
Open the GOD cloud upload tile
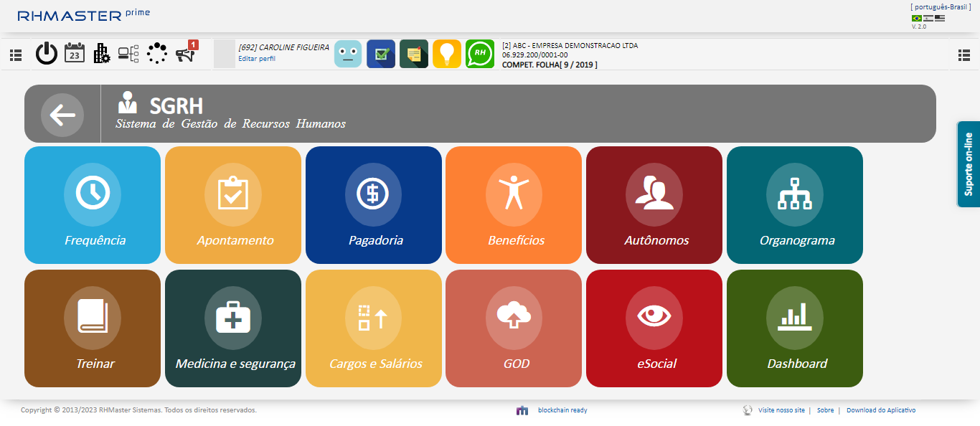pos(514,328)
